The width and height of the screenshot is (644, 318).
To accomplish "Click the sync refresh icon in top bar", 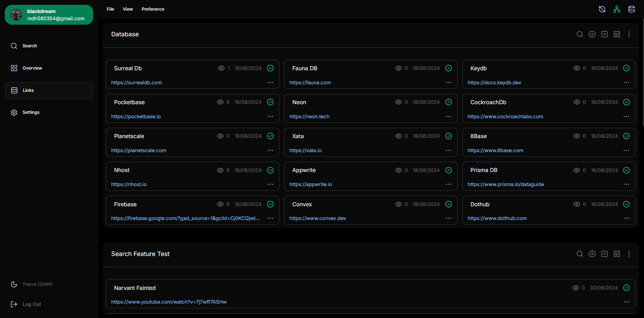I will (602, 9).
